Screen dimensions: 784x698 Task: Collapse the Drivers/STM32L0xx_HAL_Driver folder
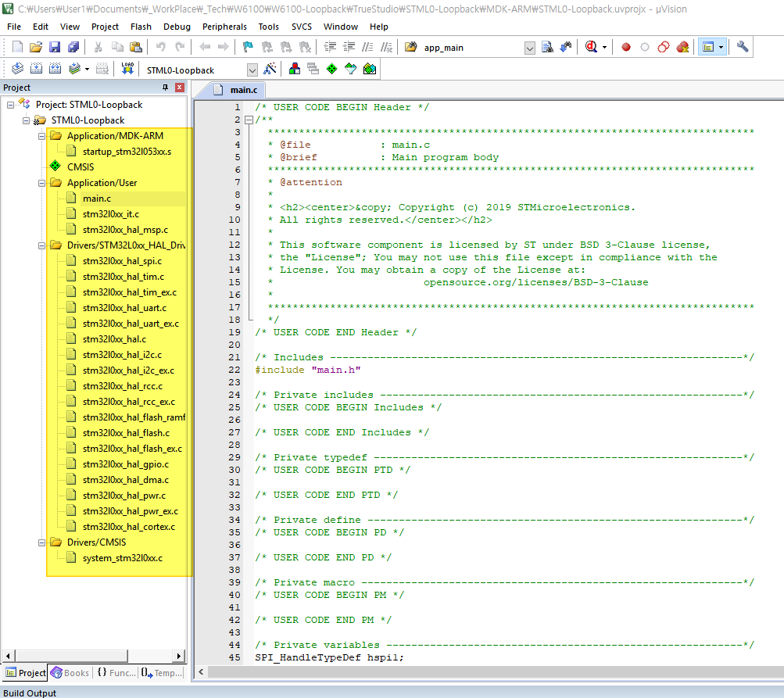click(42, 245)
